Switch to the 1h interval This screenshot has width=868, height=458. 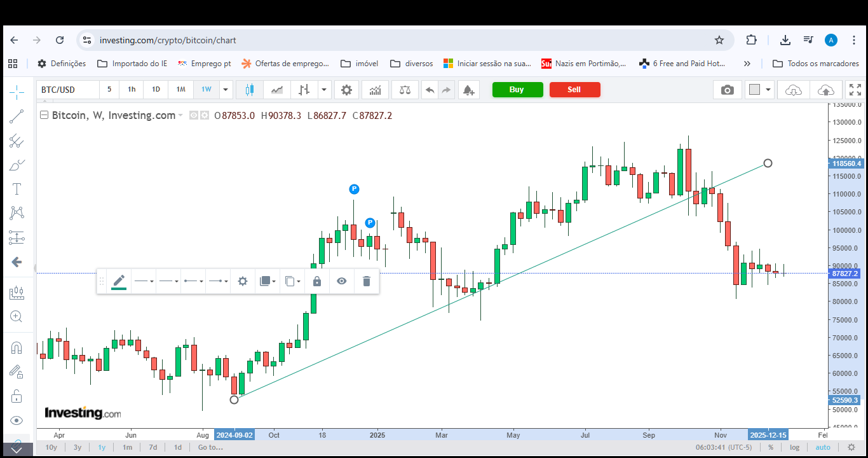click(x=132, y=90)
